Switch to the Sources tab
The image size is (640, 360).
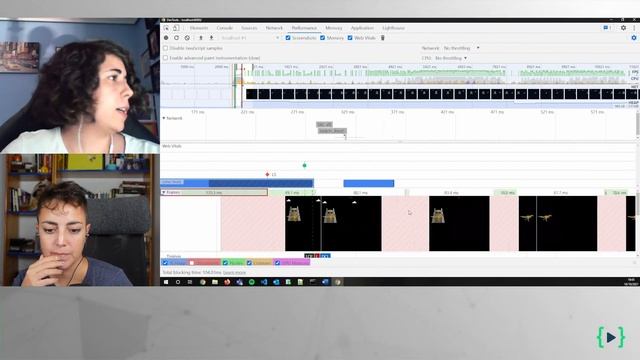pos(249,28)
